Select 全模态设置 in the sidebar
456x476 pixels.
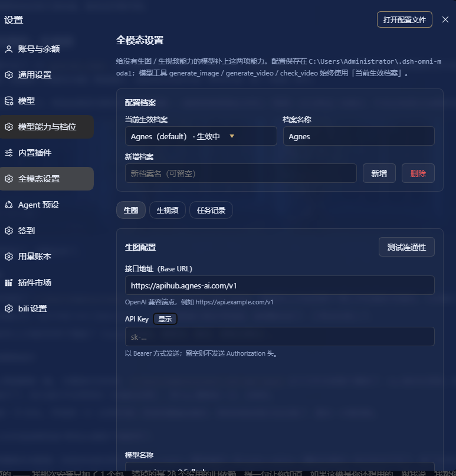pos(47,179)
